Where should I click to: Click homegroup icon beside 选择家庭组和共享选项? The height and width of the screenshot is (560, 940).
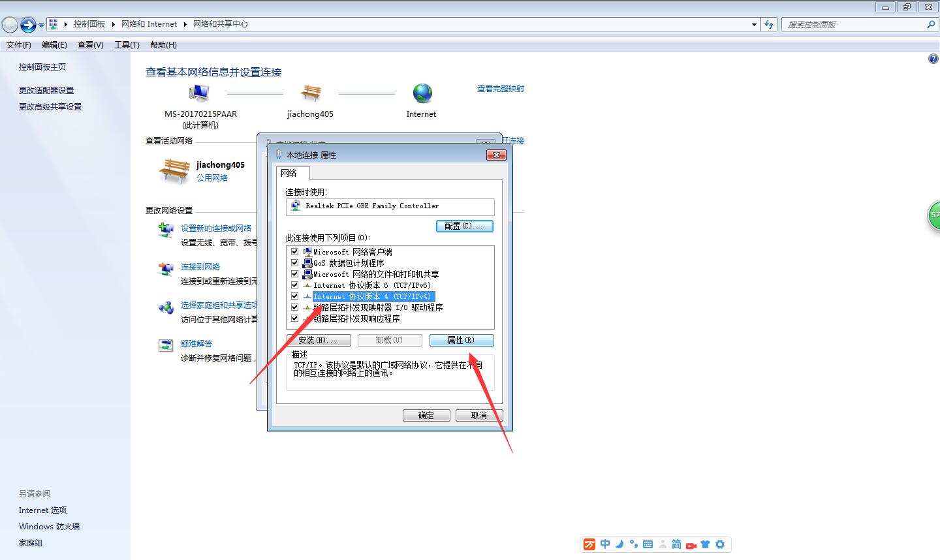[x=166, y=307]
